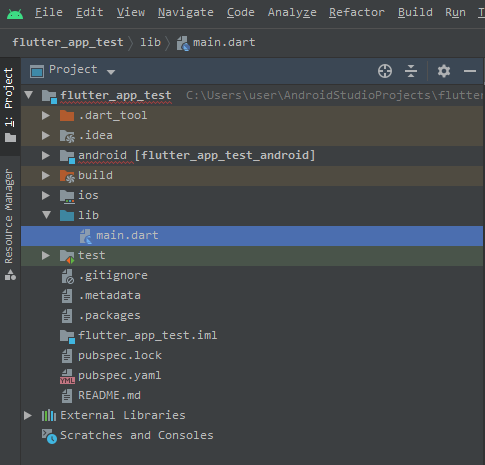Screen dimensions: 485x465
Task: Click the YML icon of pubspec.yaml
Action: [x=67, y=377]
